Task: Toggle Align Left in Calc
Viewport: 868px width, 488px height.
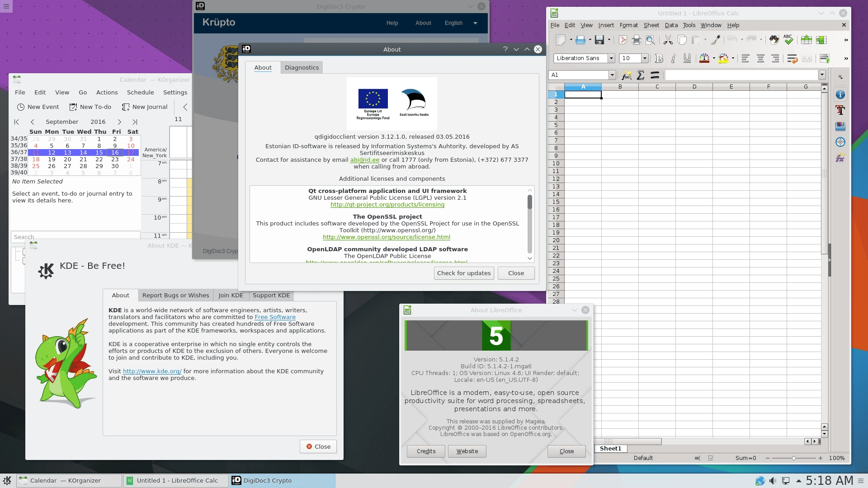Action: (745, 58)
